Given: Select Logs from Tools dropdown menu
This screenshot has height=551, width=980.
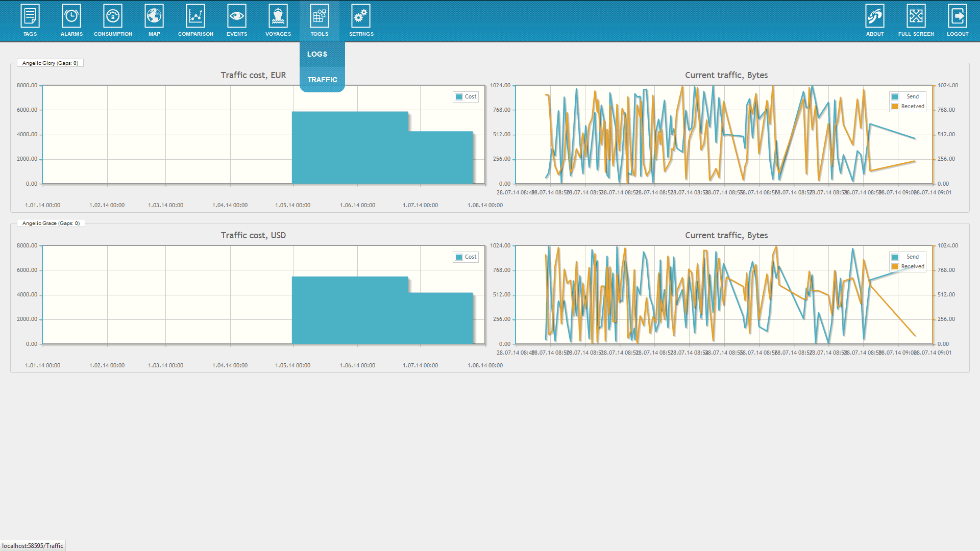Looking at the screenshot, I should (x=322, y=54).
